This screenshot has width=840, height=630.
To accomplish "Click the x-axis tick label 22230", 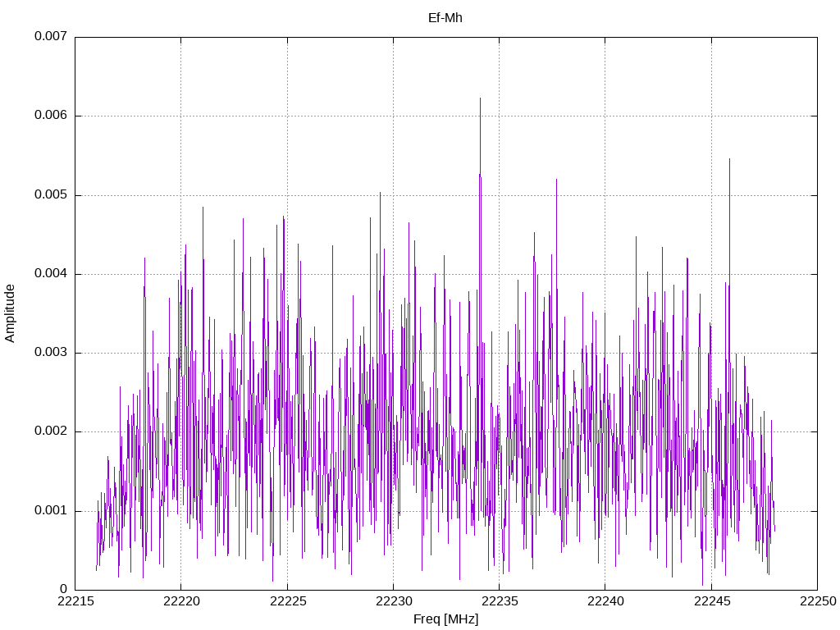I will point(393,601).
